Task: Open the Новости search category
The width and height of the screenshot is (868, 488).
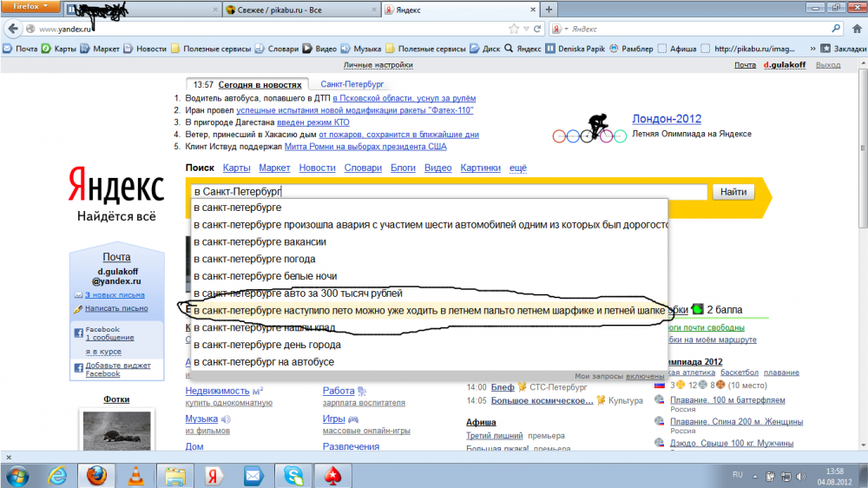Action: point(317,168)
